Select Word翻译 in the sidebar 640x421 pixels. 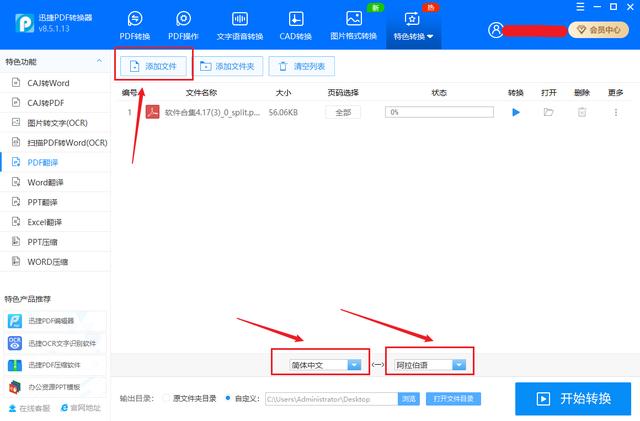(x=44, y=183)
